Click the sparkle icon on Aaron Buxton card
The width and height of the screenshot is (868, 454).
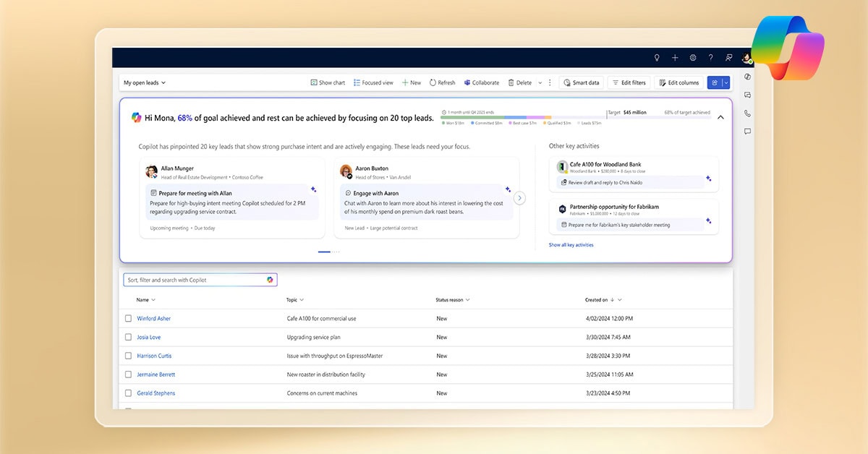coord(507,189)
